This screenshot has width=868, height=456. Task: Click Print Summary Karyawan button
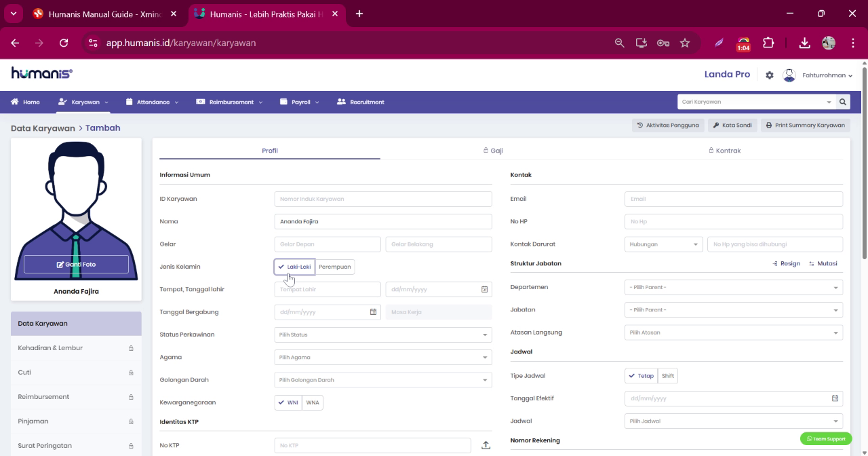[x=806, y=125]
